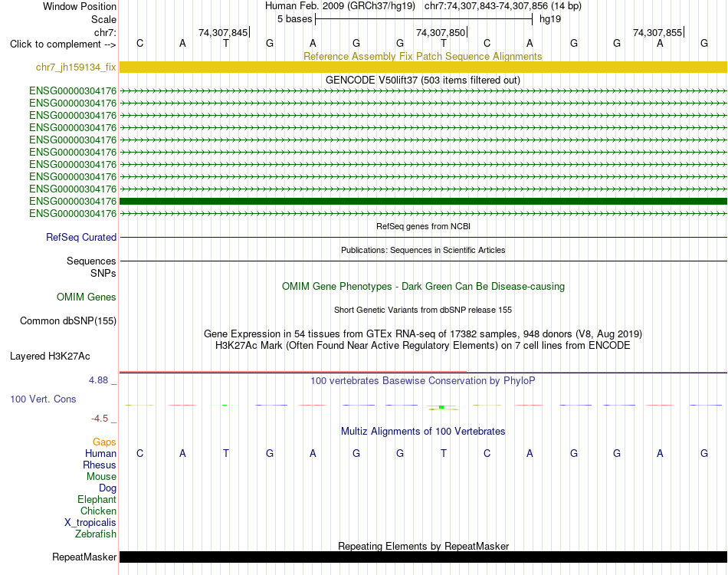
Task: Open the GENCODE V50lift37 track title
Action: click(x=422, y=80)
